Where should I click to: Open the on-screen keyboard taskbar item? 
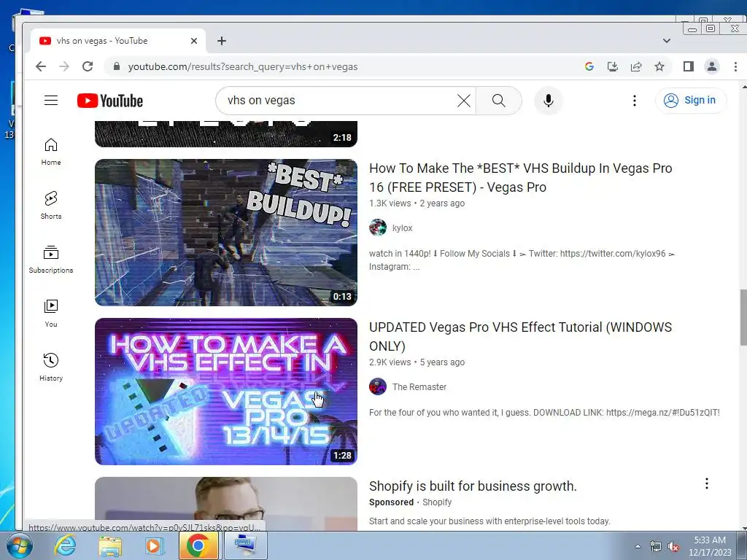pyautogui.click(x=245, y=545)
